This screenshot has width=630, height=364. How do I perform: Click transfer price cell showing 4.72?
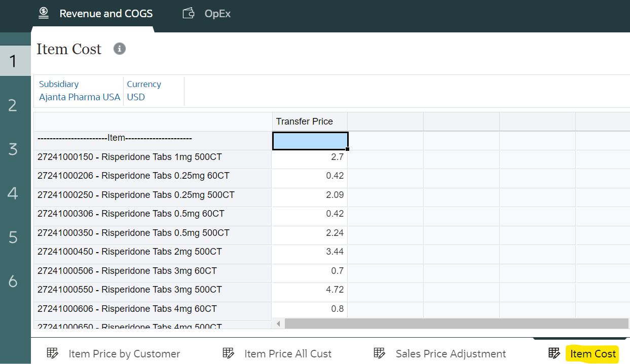310,290
